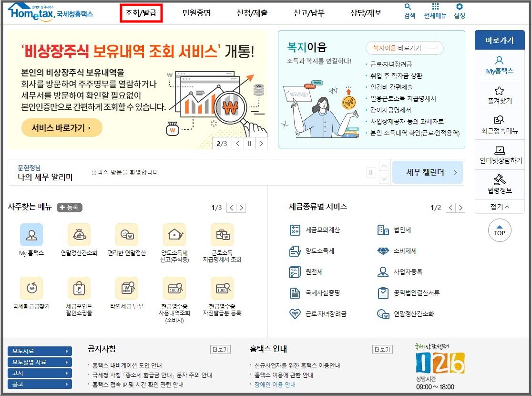Open 인건비 간편제출 link in 복지이음

[x=391, y=87]
